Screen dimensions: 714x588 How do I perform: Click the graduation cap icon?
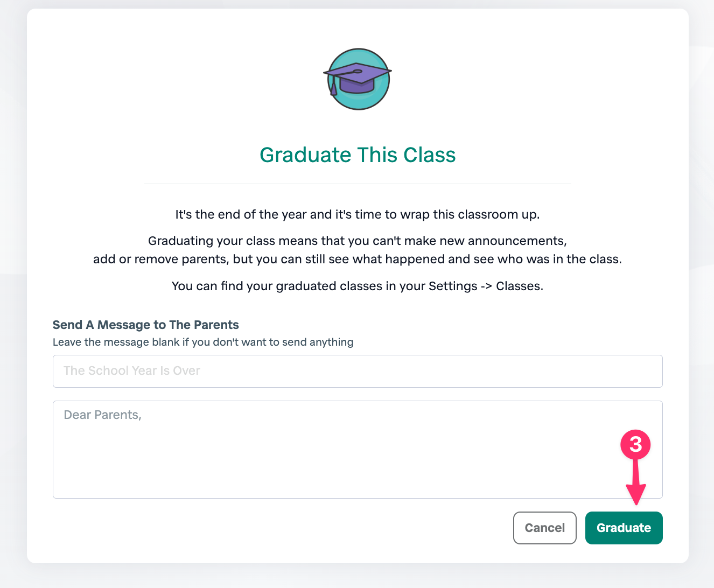[x=358, y=79]
